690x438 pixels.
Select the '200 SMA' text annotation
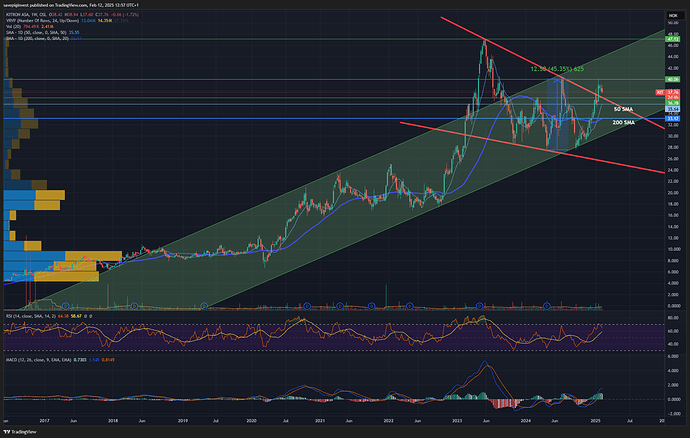pos(624,122)
